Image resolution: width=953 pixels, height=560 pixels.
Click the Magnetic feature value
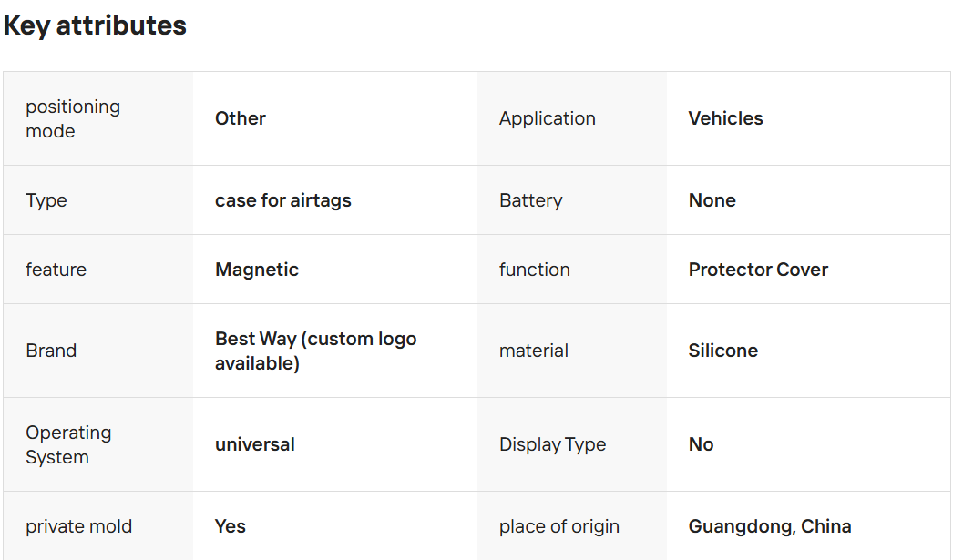coord(257,270)
